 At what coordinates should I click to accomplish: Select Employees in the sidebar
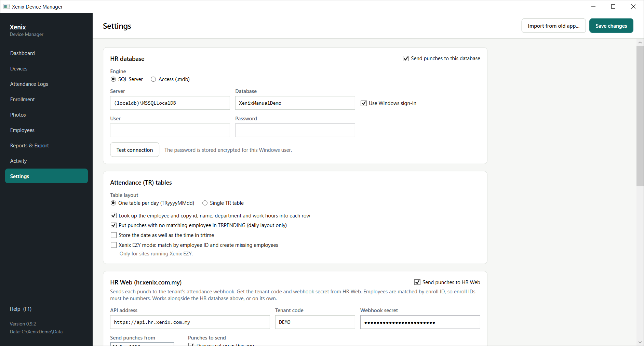(46, 130)
